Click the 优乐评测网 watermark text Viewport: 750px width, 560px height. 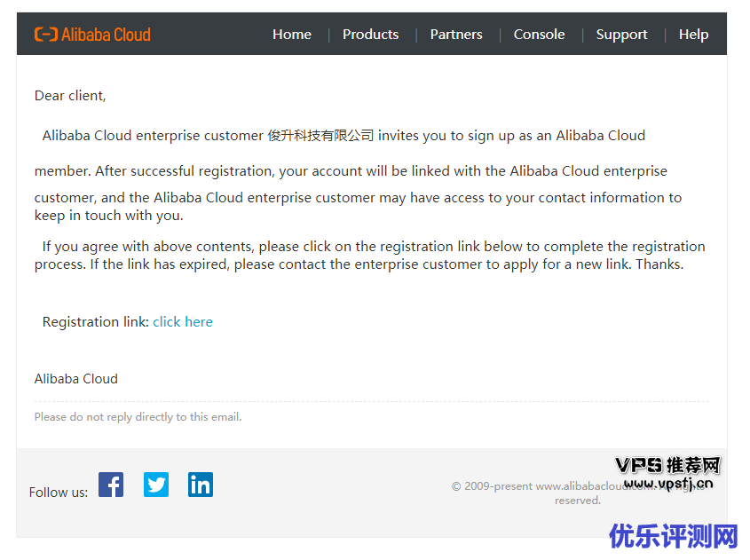pos(674,537)
